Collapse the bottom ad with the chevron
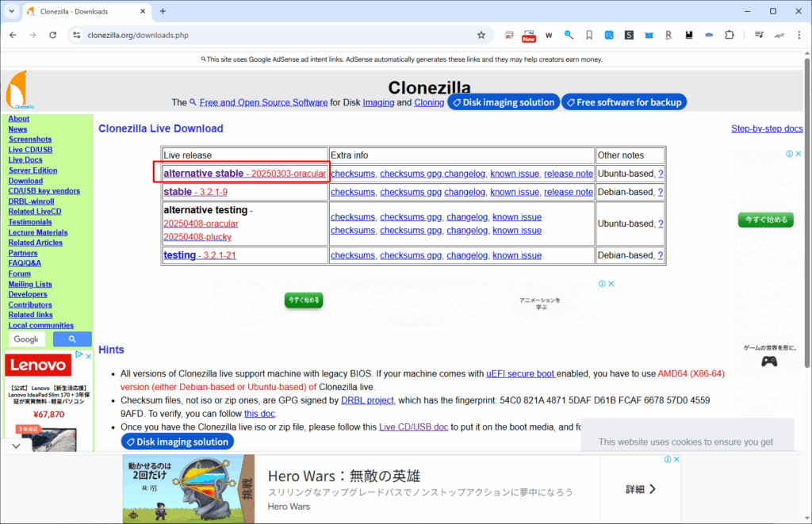812x524 pixels. point(16,446)
